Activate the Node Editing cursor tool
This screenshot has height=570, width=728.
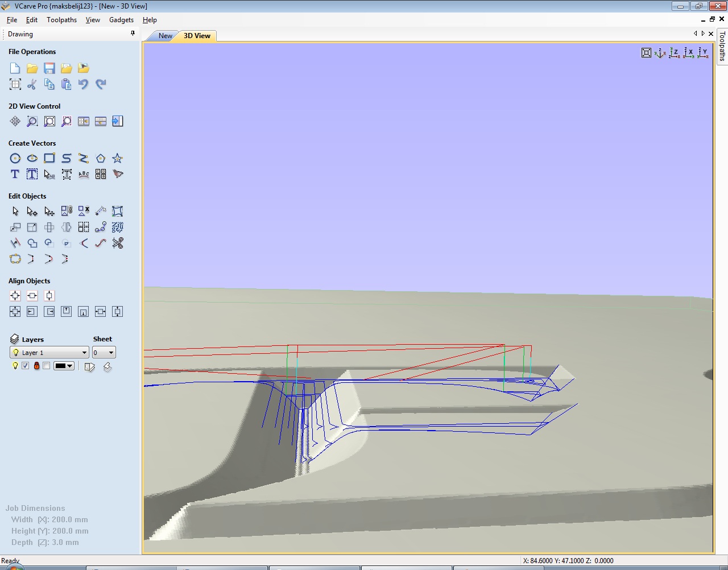(32, 211)
